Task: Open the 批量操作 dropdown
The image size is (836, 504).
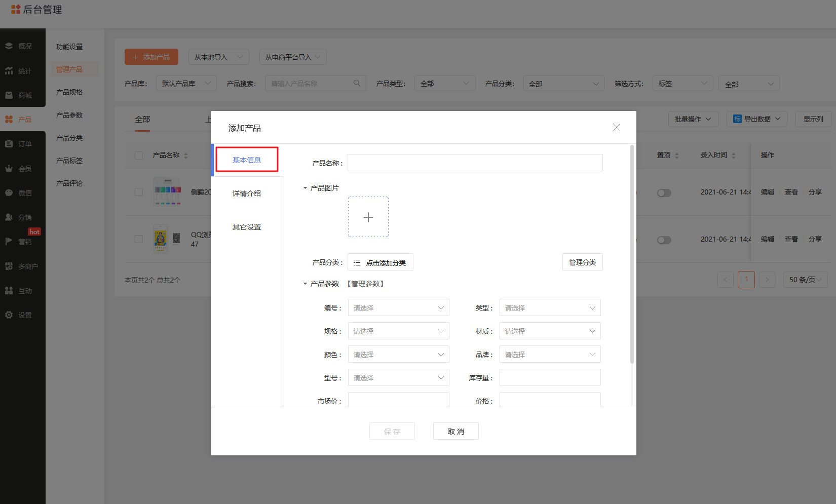Action: coord(694,119)
